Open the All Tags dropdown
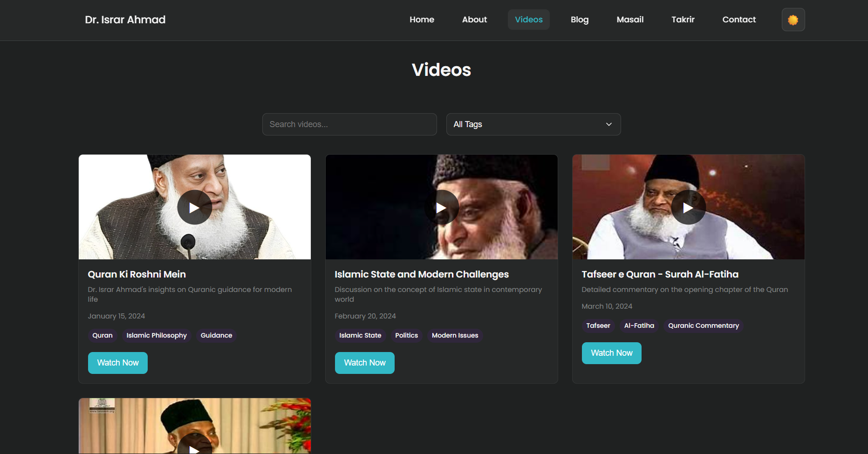 (x=533, y=124)
